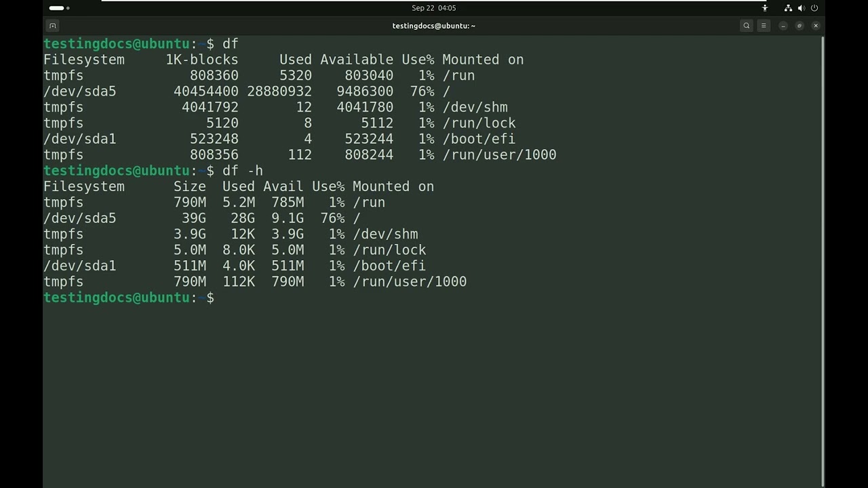Minimize the terminal window
This screenshot has height=488, width=868.
(783, 26)
